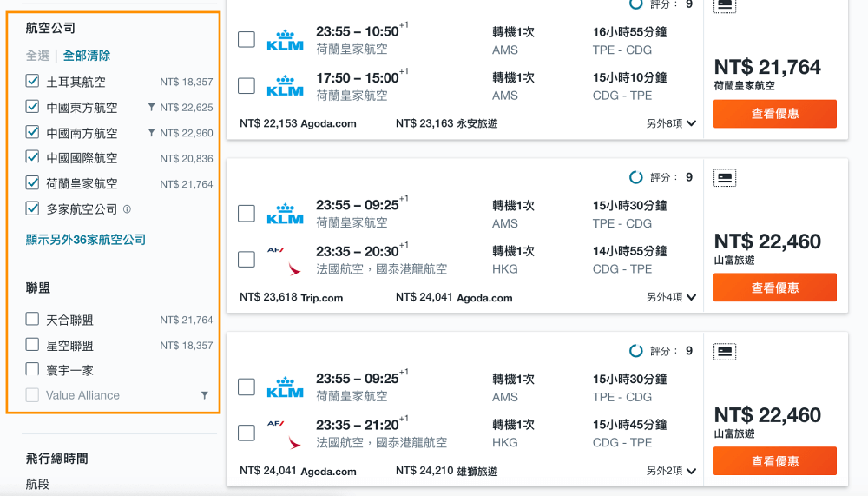Click 查看優惠 for the NT$ 21,764 fare
This screenshot has height=496, width=868.
click(774, 114)
